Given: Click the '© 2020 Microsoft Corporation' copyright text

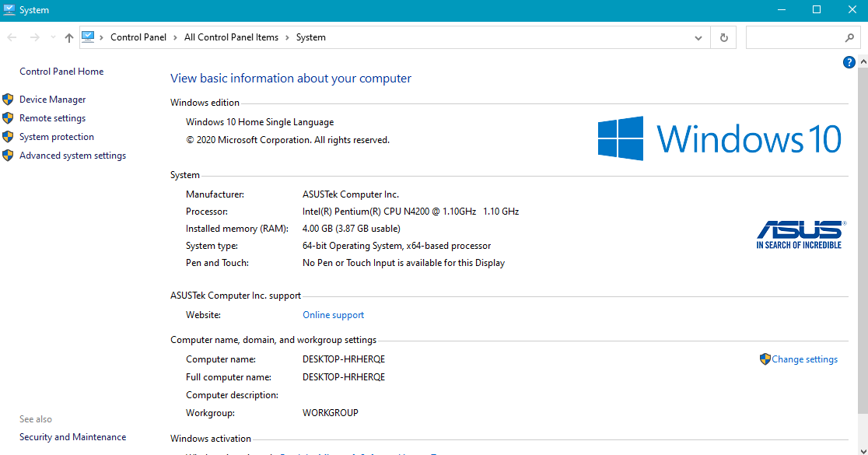Looking at the screenshot, I should (287, 141).
